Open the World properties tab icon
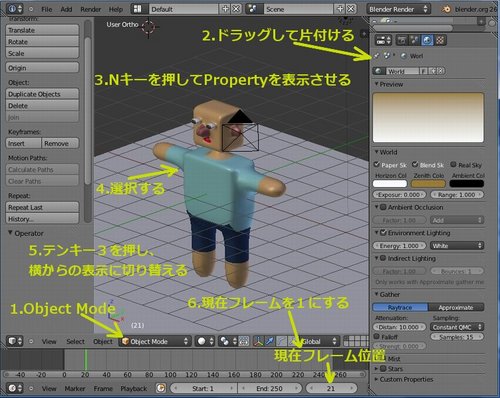Viewport: 500px width, 398px height. (427, 40)
